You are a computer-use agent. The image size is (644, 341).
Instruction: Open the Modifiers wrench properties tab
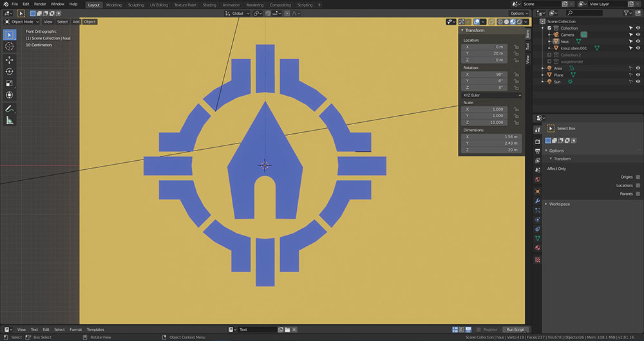pyautogui.click(x=538, y=201)
